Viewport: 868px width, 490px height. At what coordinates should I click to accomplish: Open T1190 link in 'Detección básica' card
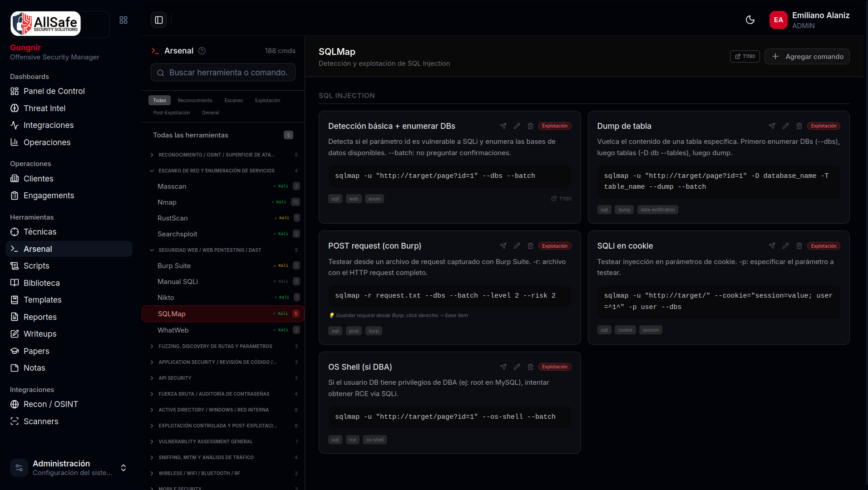pos(561,199)
